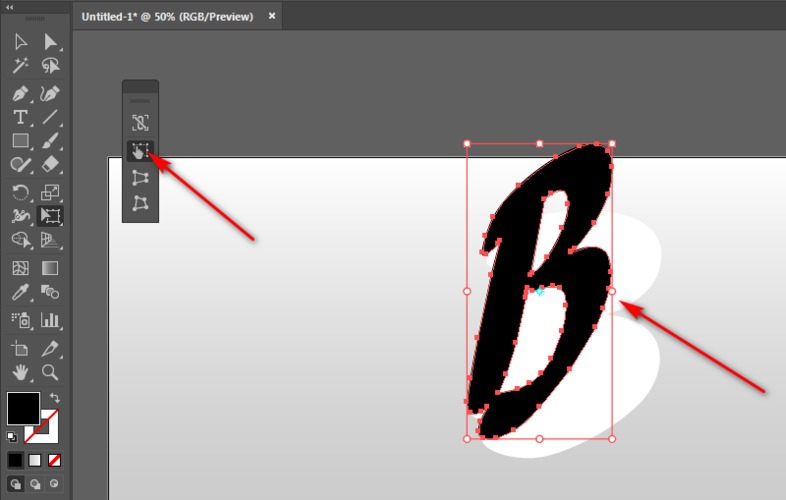Select the Scale tool
This screenshot has width=786, height=500.
coord(50,192)
